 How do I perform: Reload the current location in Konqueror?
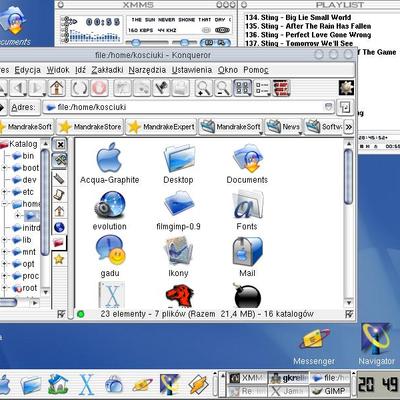click(80, 88)
